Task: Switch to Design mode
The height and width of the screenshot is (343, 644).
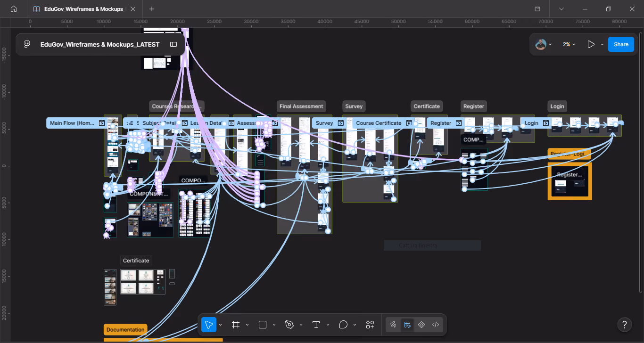Action: [407, 325]
